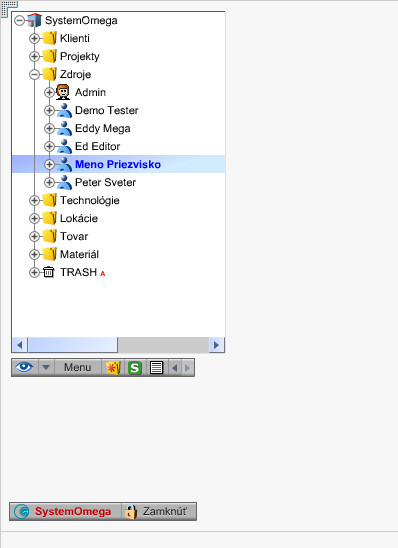398x548 pixels.
Task: Click the Admin user avatar icon
Action: pyautogui.click(x=63, y=92)
